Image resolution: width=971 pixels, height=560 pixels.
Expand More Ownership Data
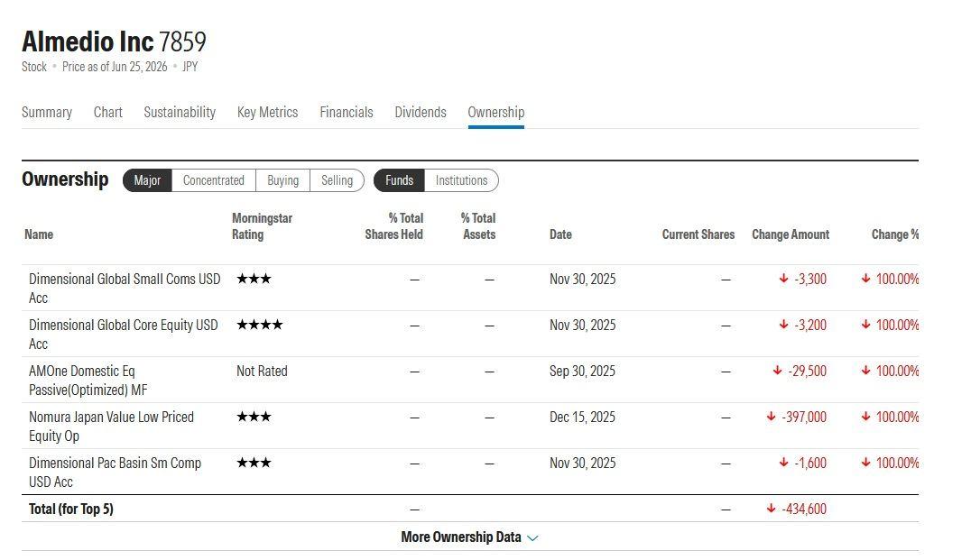click(x=469, y=537)
